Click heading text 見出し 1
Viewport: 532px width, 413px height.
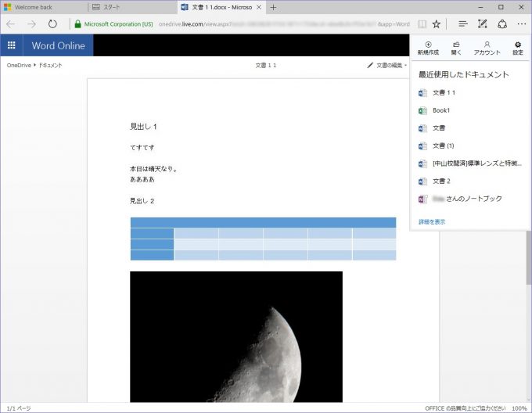(x=143, y=127)
